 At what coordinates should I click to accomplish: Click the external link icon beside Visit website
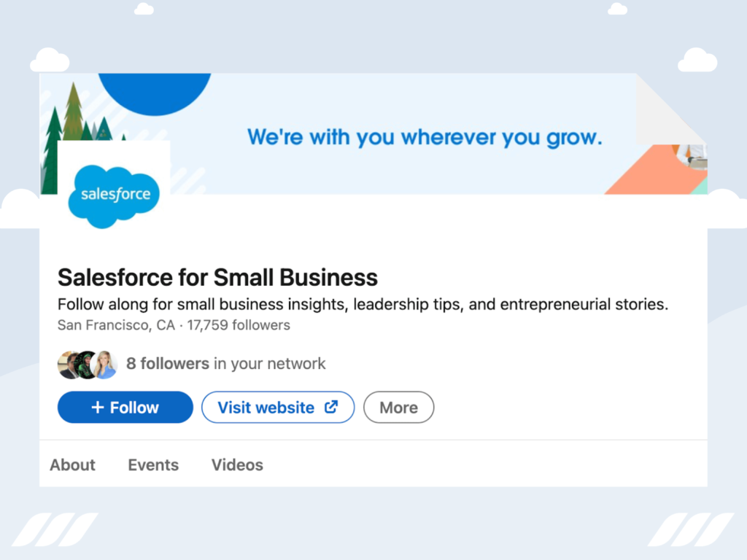(x=330, y=407)
